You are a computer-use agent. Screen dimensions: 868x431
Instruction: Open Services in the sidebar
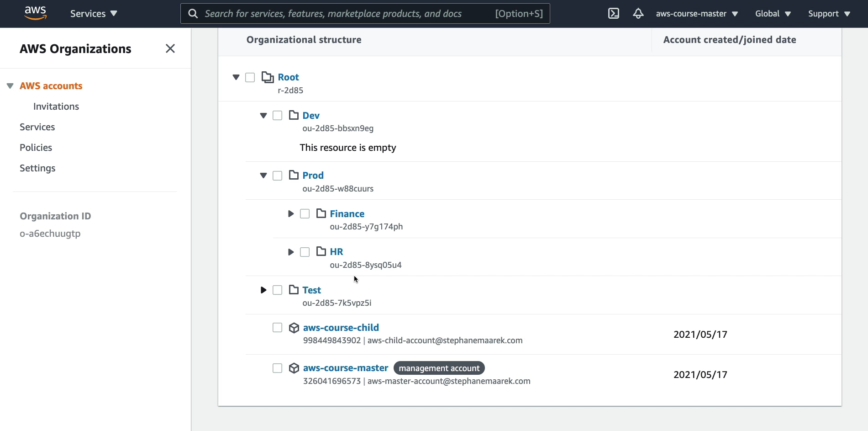(37, 127)
